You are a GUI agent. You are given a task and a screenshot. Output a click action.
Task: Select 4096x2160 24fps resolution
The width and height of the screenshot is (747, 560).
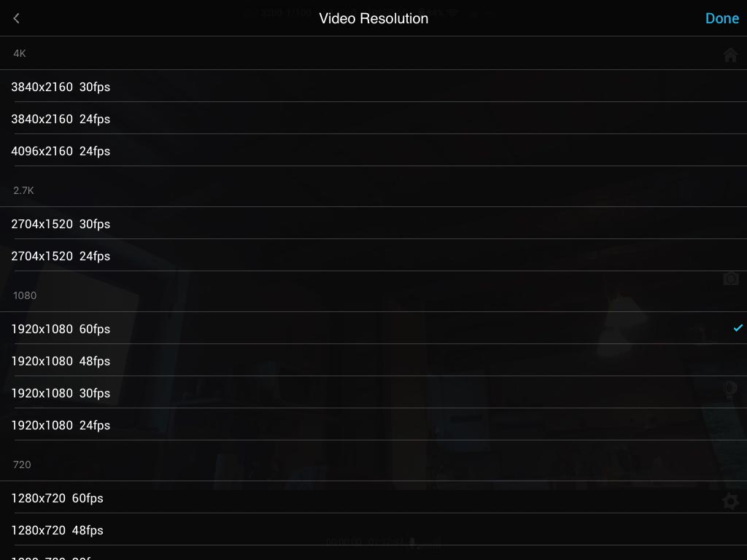[x=373, y=150]
